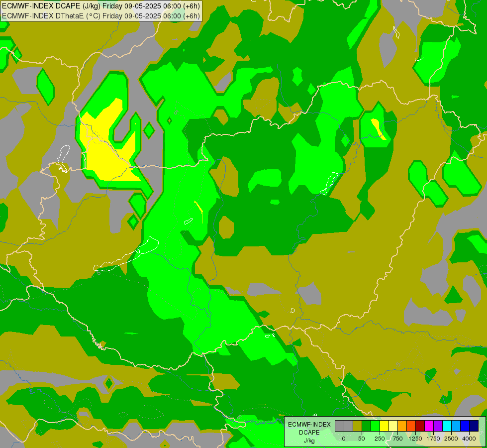This screenshot has height=448, width=487.
Task: Click legend value "1750"
Action: pos(433,439)
